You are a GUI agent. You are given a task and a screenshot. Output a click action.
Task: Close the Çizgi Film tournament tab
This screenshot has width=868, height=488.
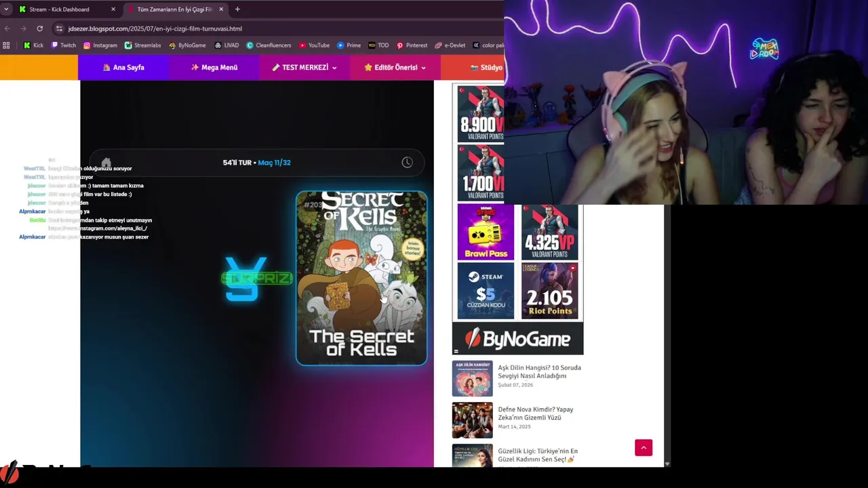click(220, 9)
